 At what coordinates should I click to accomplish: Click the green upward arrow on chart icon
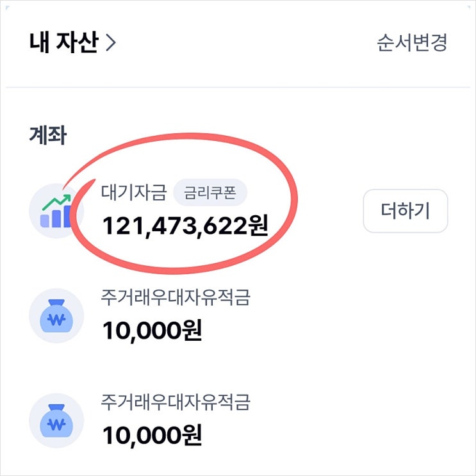tap(56, 201)
